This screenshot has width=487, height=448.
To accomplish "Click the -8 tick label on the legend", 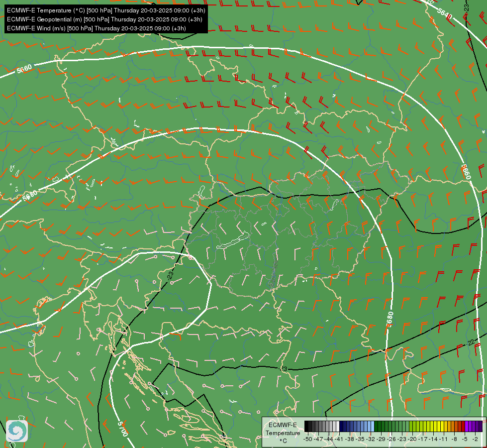I will (x=454, y=439).
